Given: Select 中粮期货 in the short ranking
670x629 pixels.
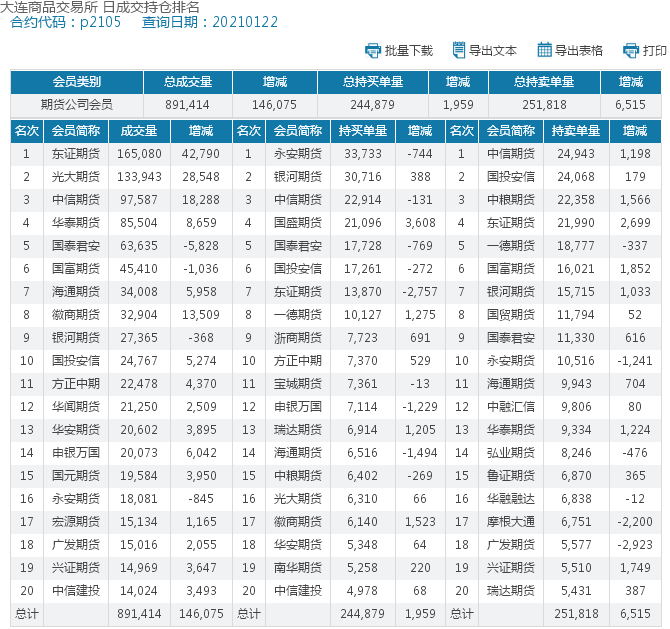Looking at the screenshot, I should [x=511, y=200].
